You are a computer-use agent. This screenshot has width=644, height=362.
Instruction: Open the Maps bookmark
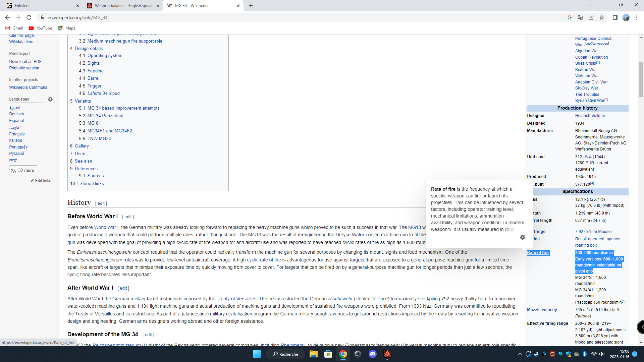coord(66,28)
